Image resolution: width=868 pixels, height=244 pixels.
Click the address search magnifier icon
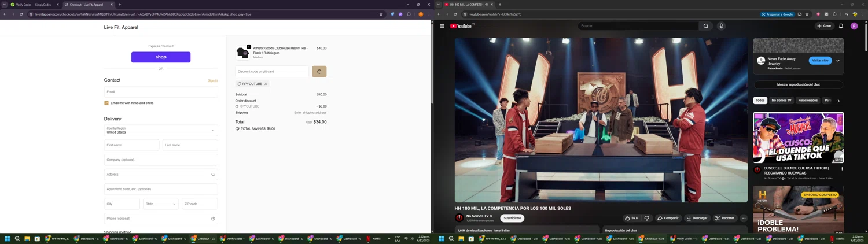point(213,175)
